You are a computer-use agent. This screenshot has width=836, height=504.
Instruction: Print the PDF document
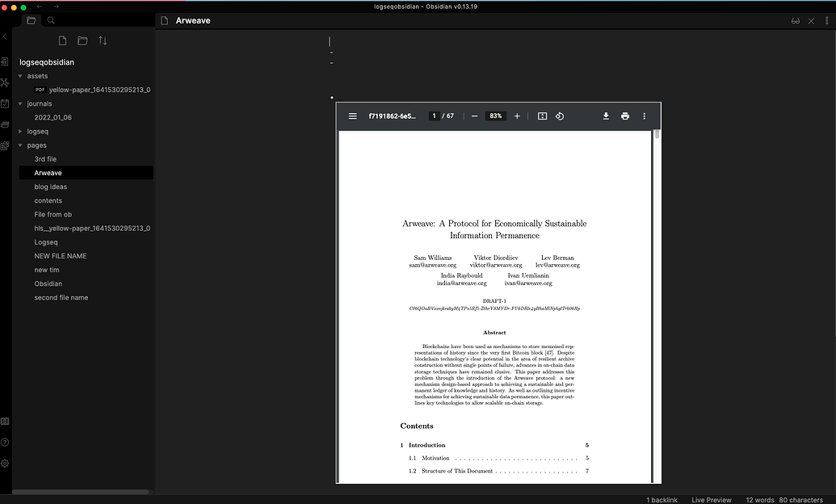(624, 115)
